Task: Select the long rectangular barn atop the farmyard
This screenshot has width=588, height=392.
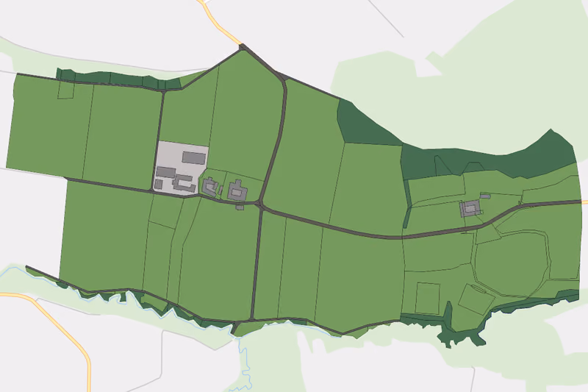Action: click(194, 158)
